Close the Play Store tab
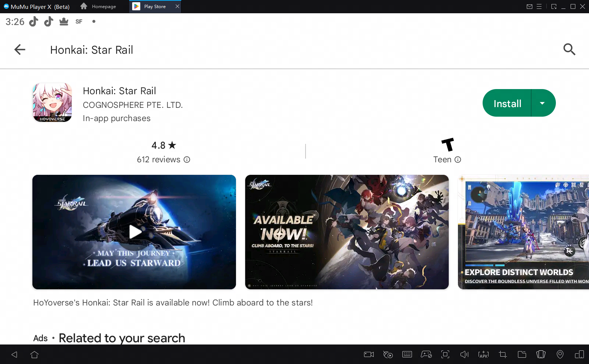Viewport: 589px width, 364px height. click(x=177, y=6)
